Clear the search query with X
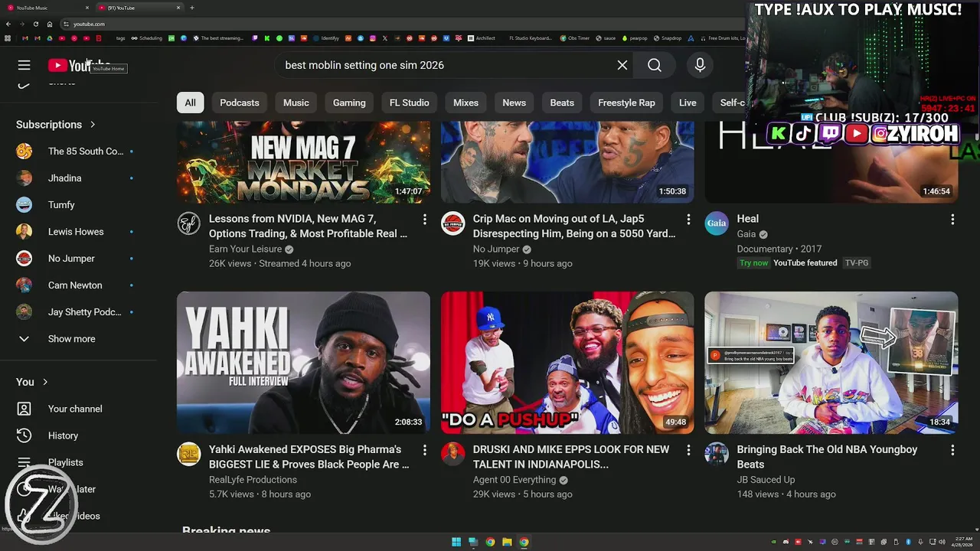Image resolution: width=980 pixels, height=551 pixels. coord(622,65)
